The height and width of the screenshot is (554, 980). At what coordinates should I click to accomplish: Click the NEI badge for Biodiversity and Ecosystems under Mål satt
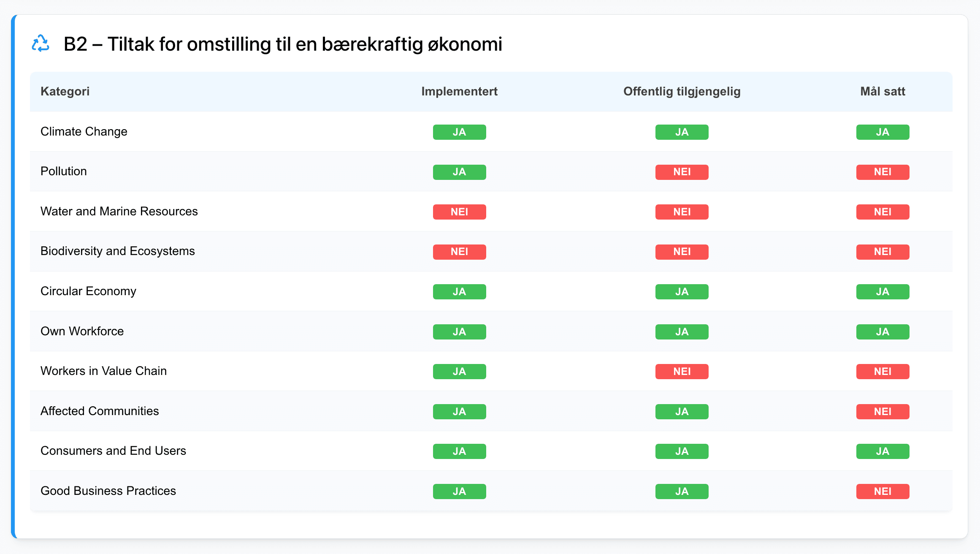[x=883, y=252]
